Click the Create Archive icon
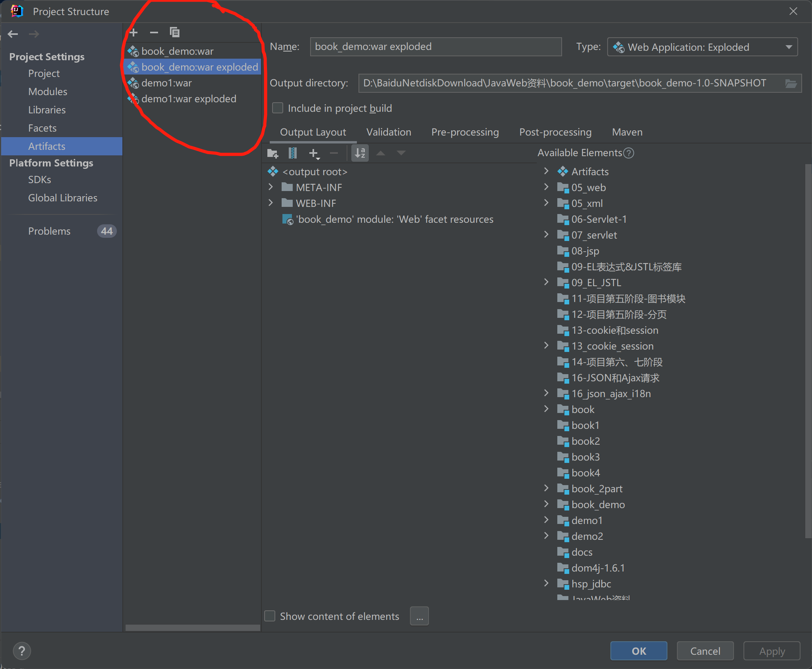This screenshot has width=812, height=669. click(x=293, y=153)
